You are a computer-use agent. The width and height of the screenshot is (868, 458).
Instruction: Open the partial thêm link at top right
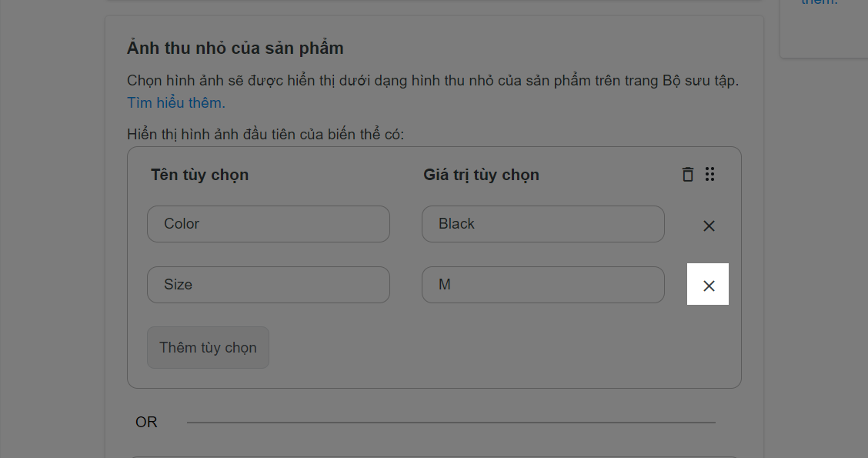pos(820,2)
